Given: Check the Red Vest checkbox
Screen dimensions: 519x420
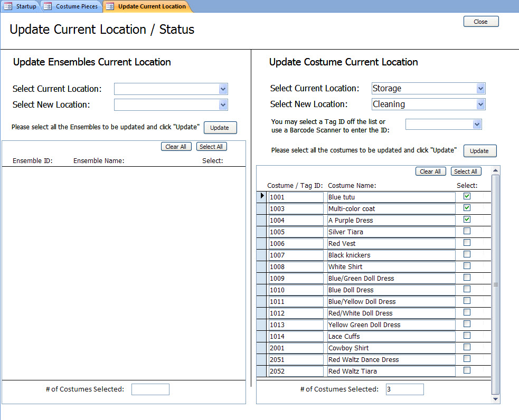Looking at the screenshot, I should click(467, 242).
